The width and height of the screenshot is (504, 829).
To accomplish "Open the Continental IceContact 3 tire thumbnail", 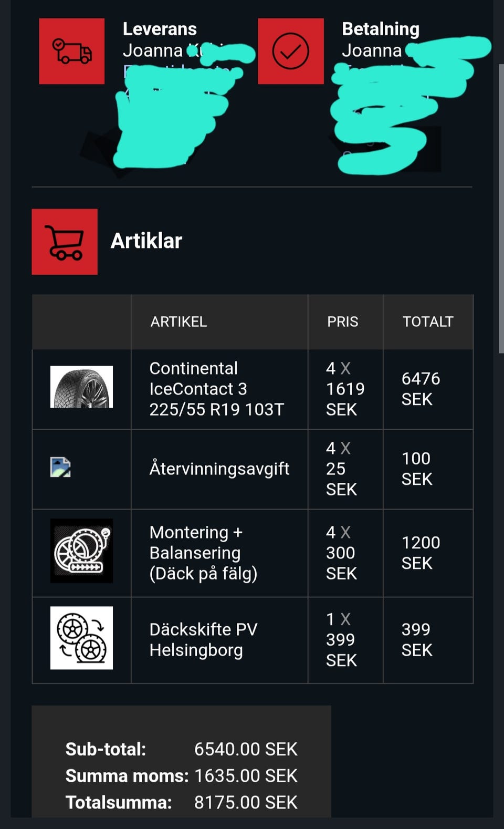I will [x=81, y=387].
